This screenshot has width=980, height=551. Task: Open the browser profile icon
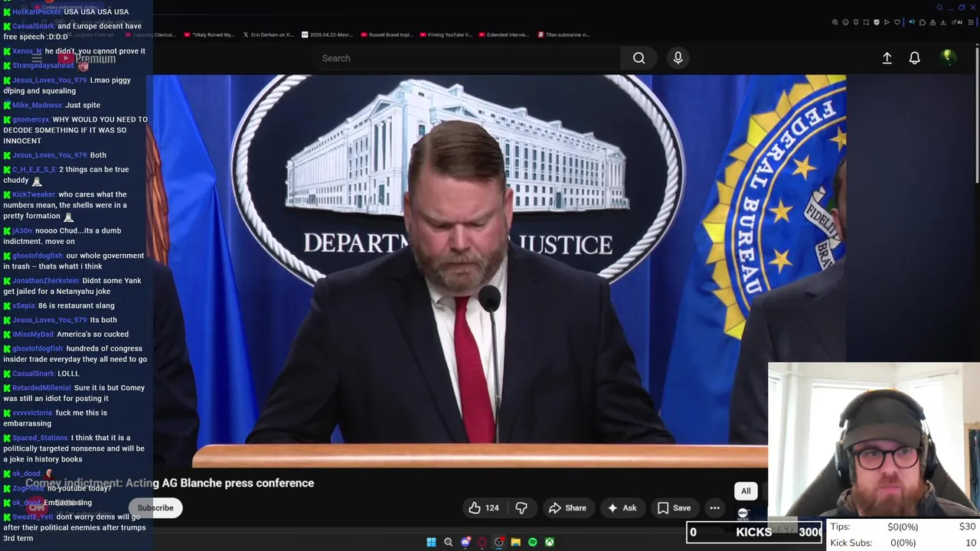(x=933, y=22)
